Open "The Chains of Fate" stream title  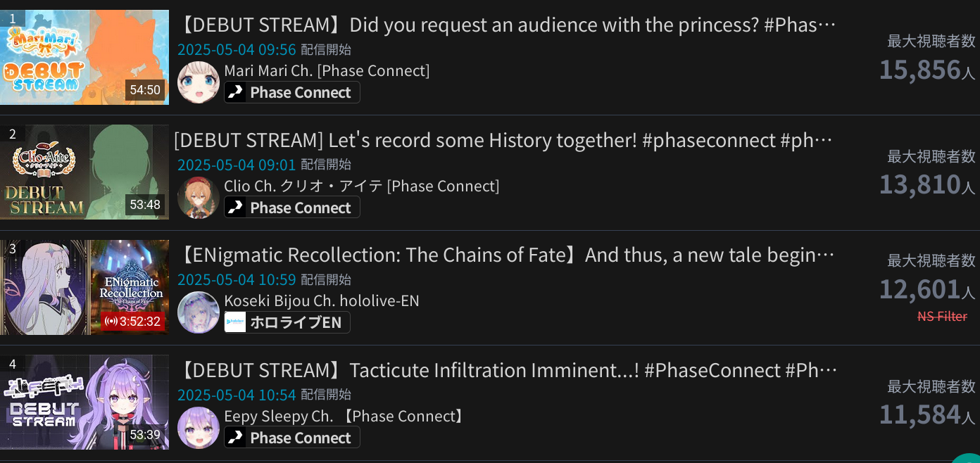tap(504, 255)
